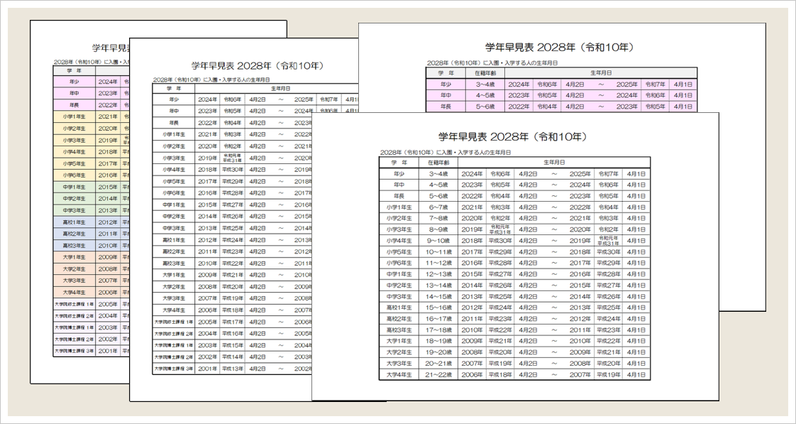Select the 12~13歳 age cell
The width and height of the screenshot is (796, 424).
438,274
